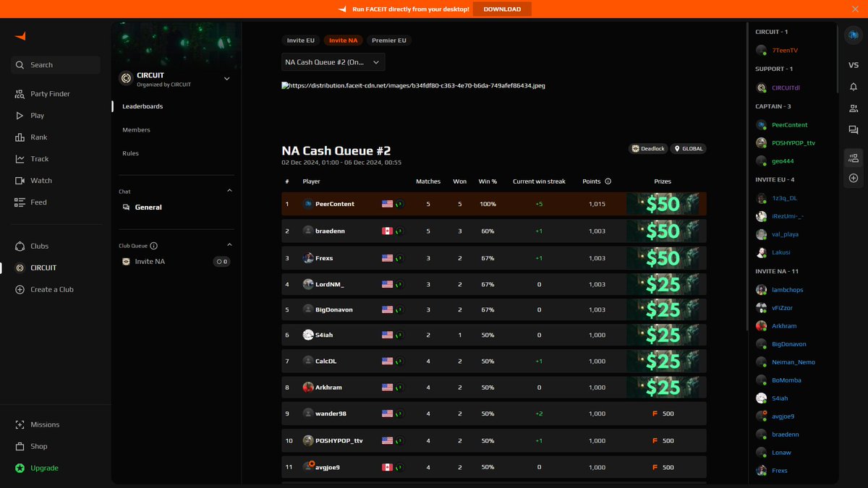
Task: Open the chat messages icon
Action: point(854,130)
